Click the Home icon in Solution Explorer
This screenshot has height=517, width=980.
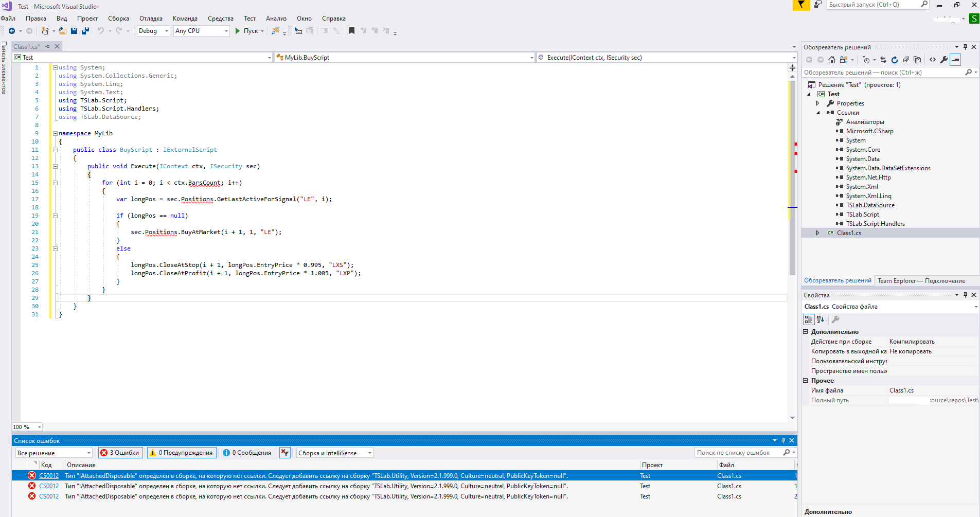[x=831, y=60]
